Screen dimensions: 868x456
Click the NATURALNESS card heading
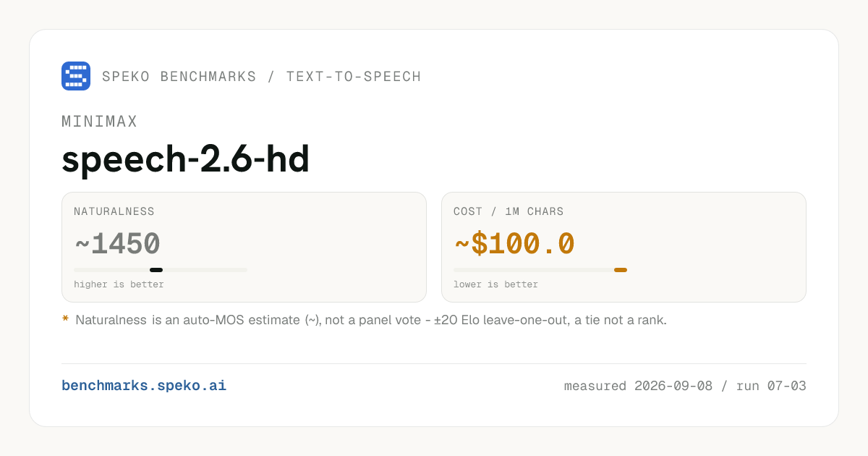click(114, 212)
